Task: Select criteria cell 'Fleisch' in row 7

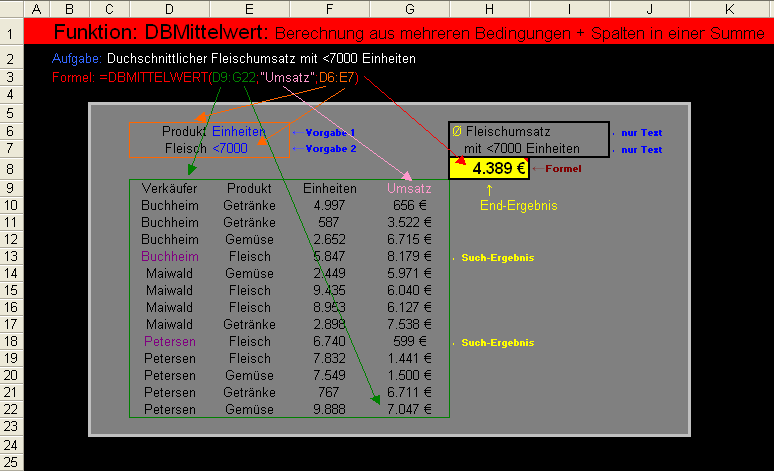Action: pyautogui.click(x=186, y=149)
